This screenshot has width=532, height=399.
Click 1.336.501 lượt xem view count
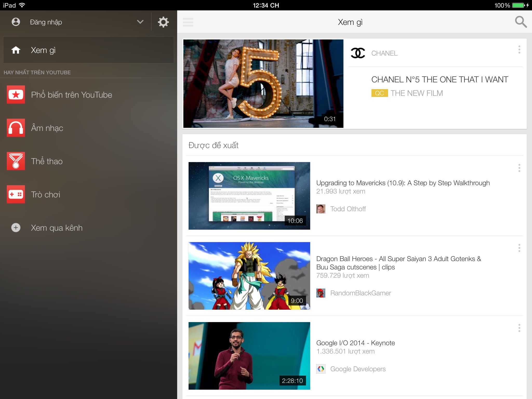[345, 351]
